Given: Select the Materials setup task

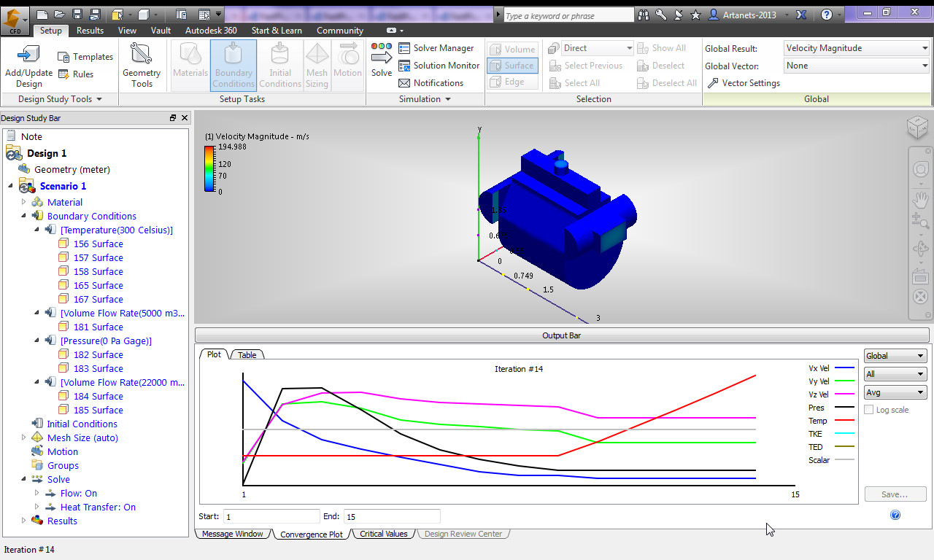Looking at the screenshot, I should [x=190, y=66].
